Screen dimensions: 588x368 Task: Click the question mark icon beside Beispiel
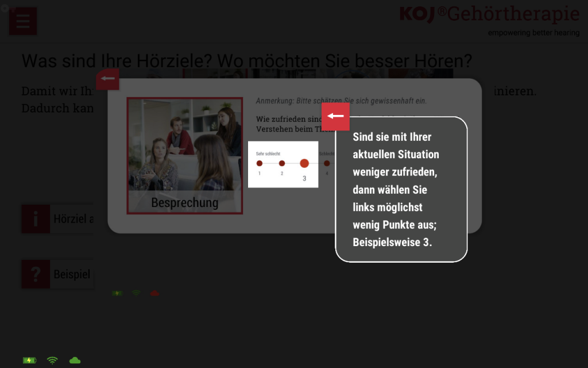pyautogui.click(x=36, y=274)
